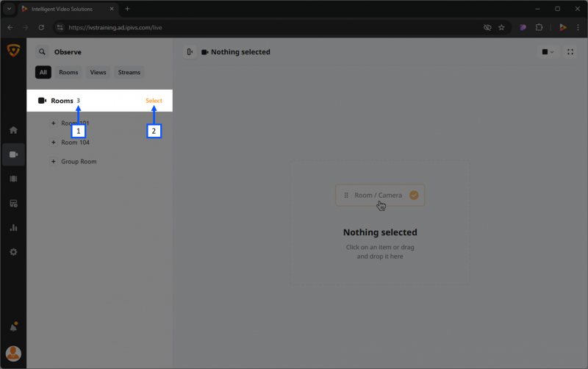Screen dimensions: 588x369
Task: Switch to the Rooms filter tab
Action: (x=68, y=72)
